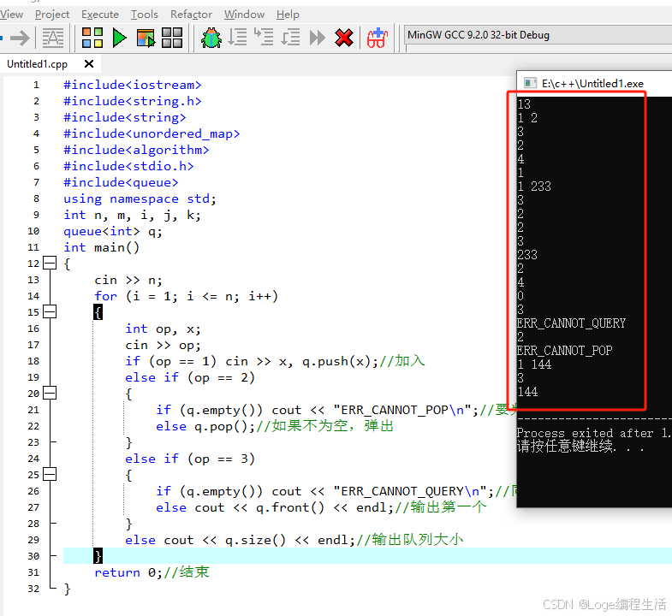Click the green Run triangle icon
Viewport: 672px width, 616px height.
(x=120, y=38)
